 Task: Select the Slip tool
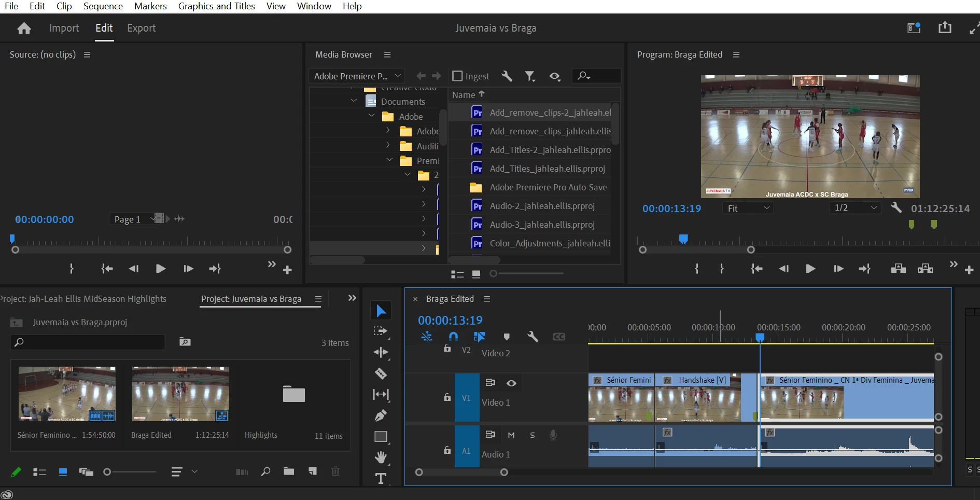tap(381, 395)
